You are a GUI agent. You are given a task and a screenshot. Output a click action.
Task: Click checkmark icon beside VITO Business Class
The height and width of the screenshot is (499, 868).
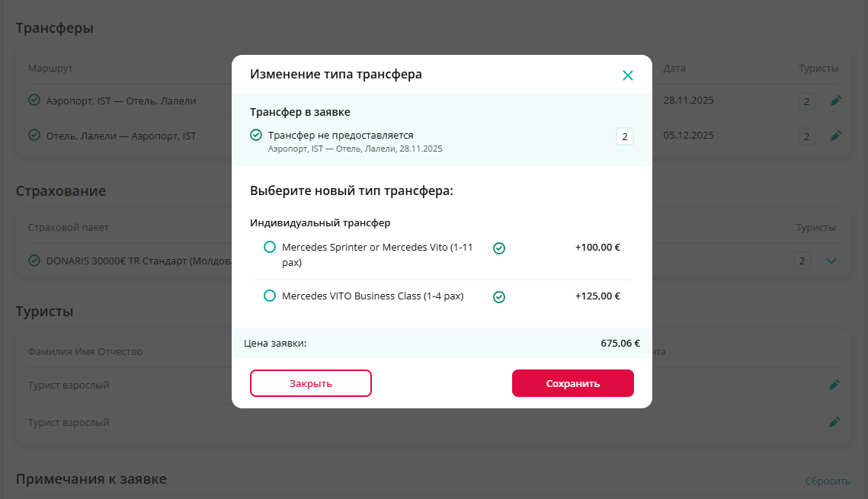click(x=499, y=296)
